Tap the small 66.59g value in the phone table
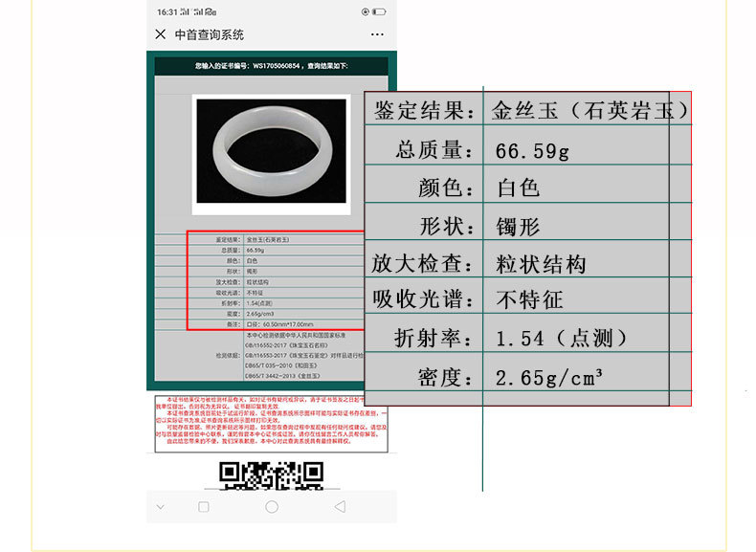Screen dimensions: 756x552 click(256, 251)
